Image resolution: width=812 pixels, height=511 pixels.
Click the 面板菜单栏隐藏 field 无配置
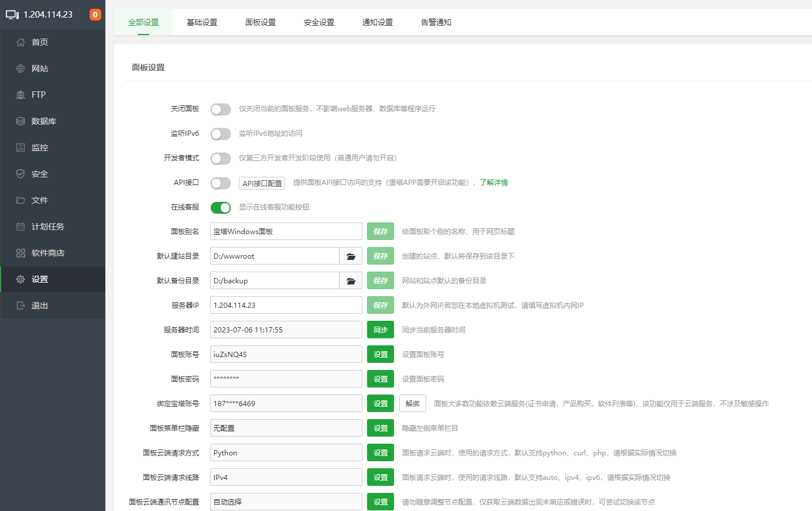click(286, 428)
